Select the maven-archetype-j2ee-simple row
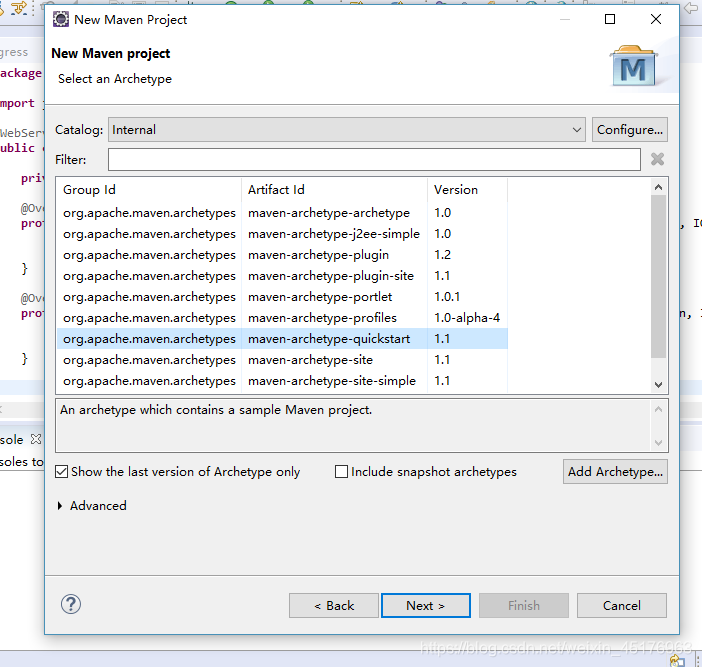The height and width of the screenshot is (667, 702). point(283,234)
